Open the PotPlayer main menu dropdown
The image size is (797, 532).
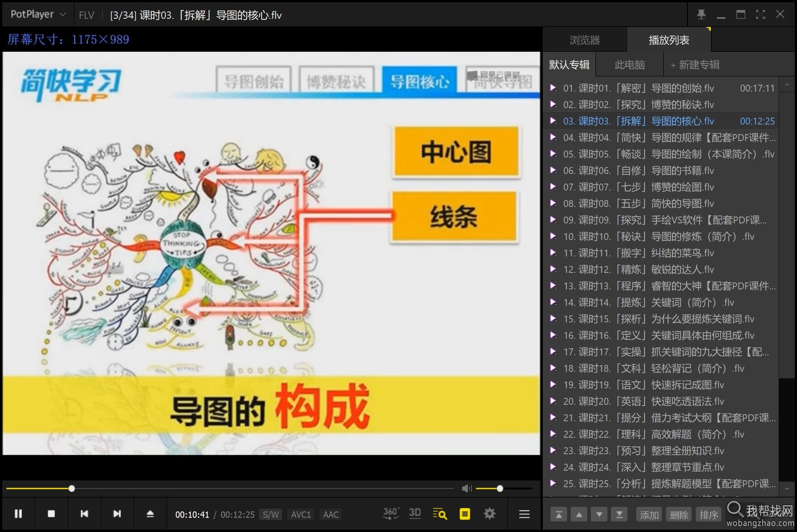coord(38,14)
